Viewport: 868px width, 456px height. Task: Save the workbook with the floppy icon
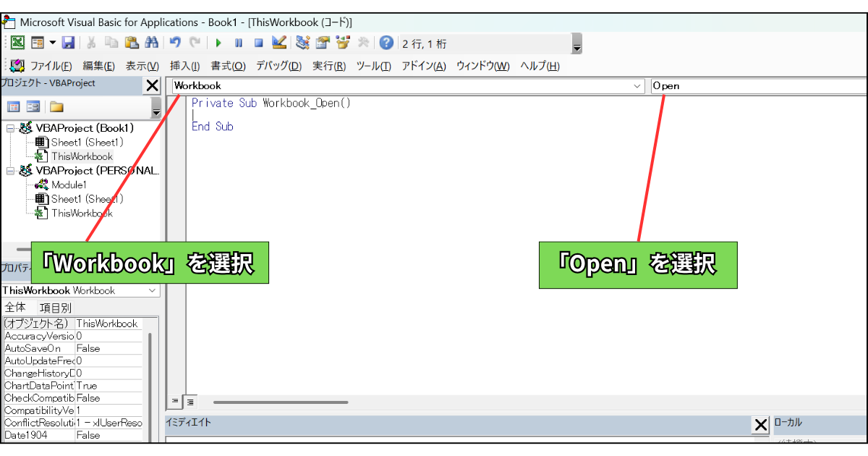point(68,43)
